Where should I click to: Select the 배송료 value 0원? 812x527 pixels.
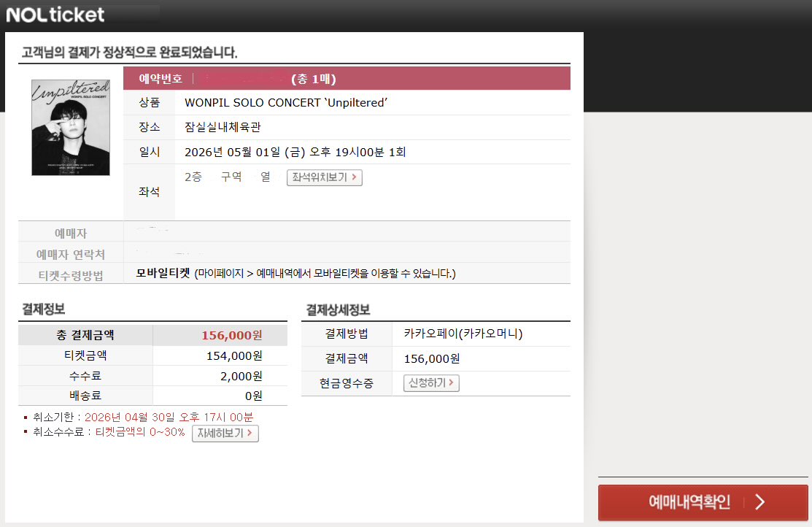pyautogui.click(x=253, y=396)
